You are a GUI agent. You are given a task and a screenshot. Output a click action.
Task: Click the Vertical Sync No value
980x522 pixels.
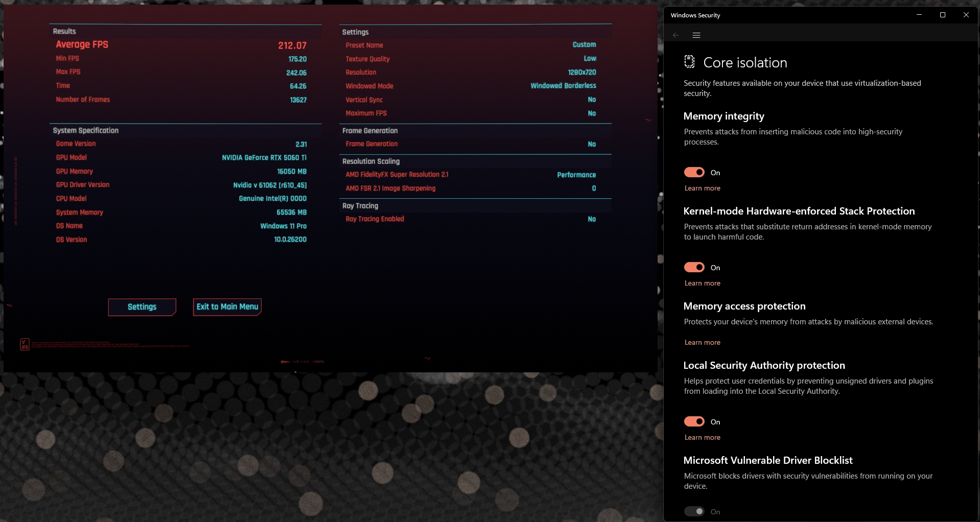coord(592,100)
